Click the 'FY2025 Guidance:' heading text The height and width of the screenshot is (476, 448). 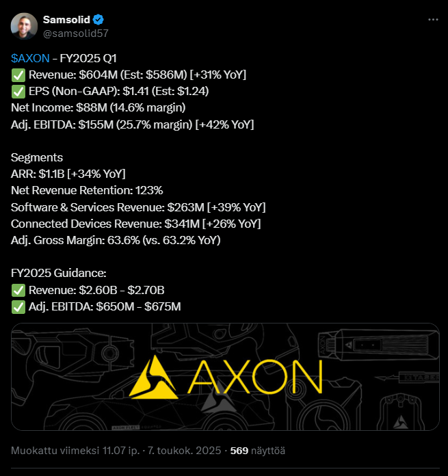point(59,273)
